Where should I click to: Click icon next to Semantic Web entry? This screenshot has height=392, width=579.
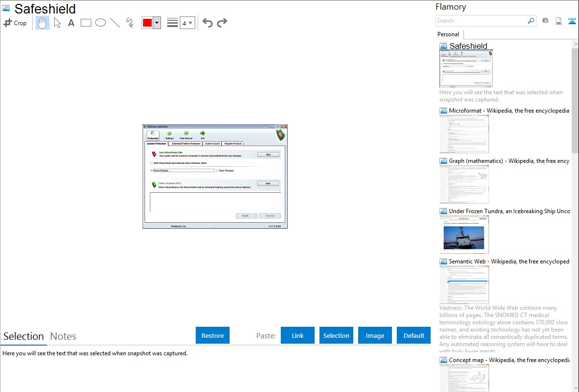[443, 261]
